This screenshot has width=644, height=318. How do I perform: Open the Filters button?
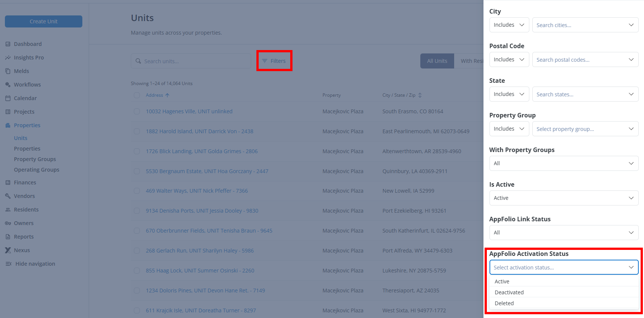pyautogui.click(x=274, y=61)
